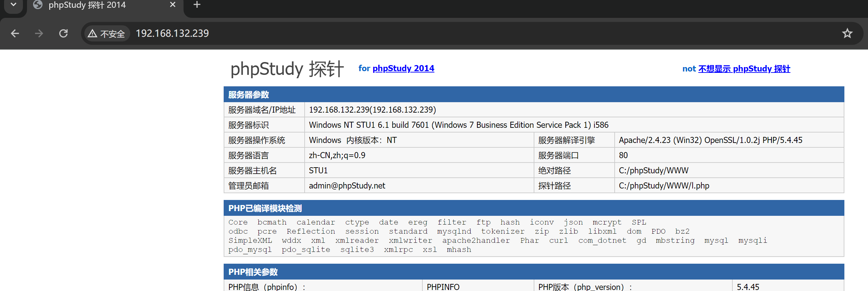Click the 服务器端口 label
The width and height of the screenshot is (868, 291).
pyautogui.click(x=558, y=155)
